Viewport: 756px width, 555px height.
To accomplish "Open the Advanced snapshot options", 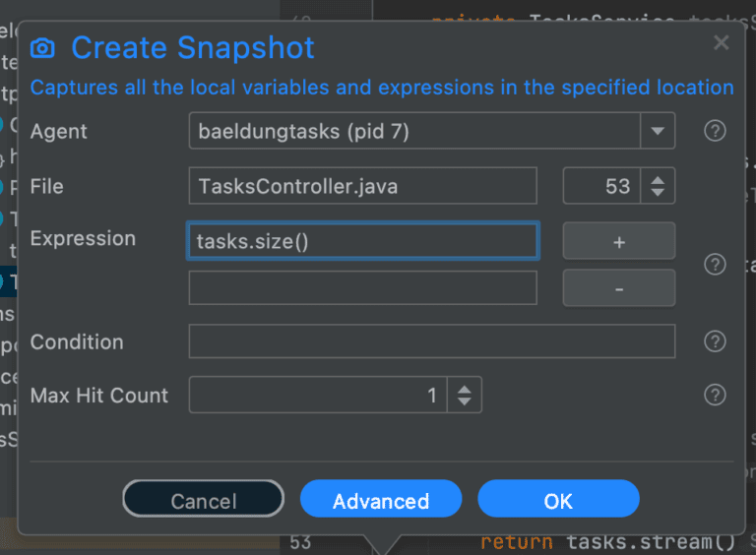I will click(x=381, y=500).
